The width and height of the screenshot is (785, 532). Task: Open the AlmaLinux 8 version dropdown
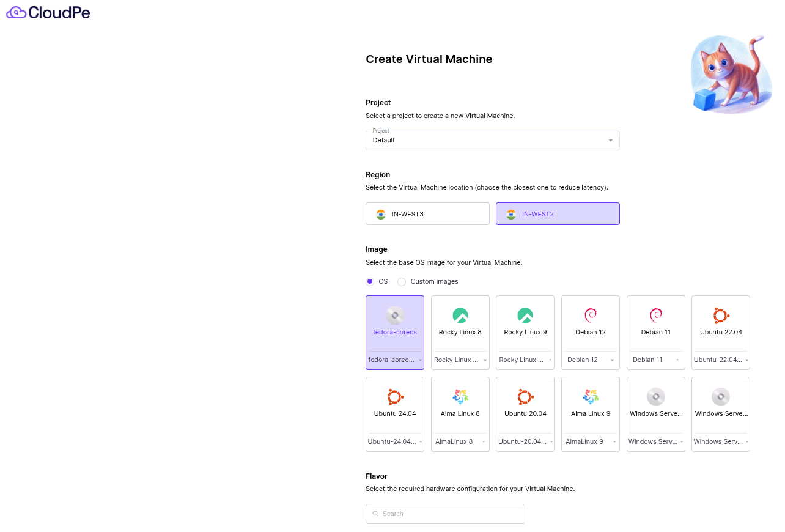pos(460,441)
